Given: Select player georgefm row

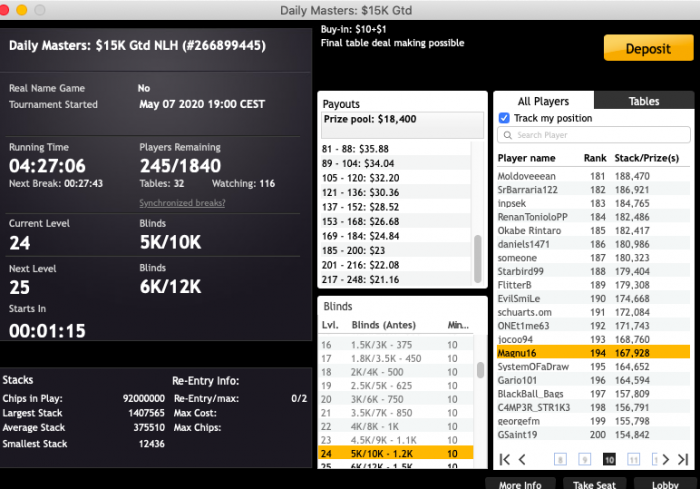Looking at the screenshot, I should coord(593,421).
